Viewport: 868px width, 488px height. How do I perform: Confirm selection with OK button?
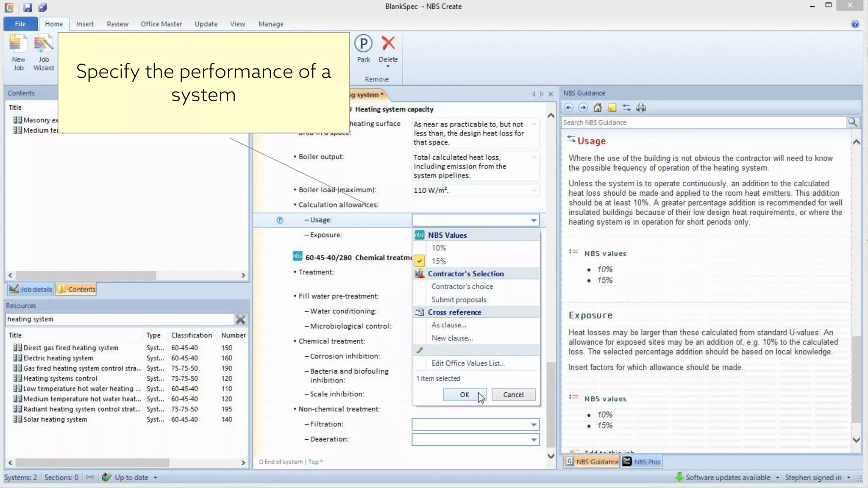point(465,394)
